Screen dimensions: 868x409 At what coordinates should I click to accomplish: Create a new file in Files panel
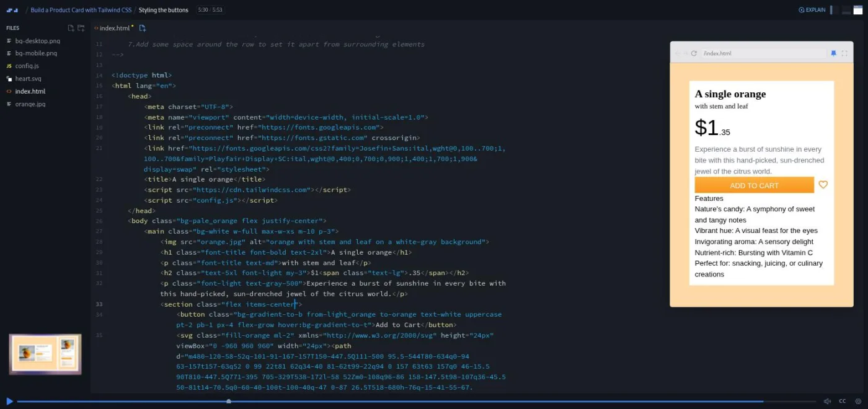tap(71, 28)
